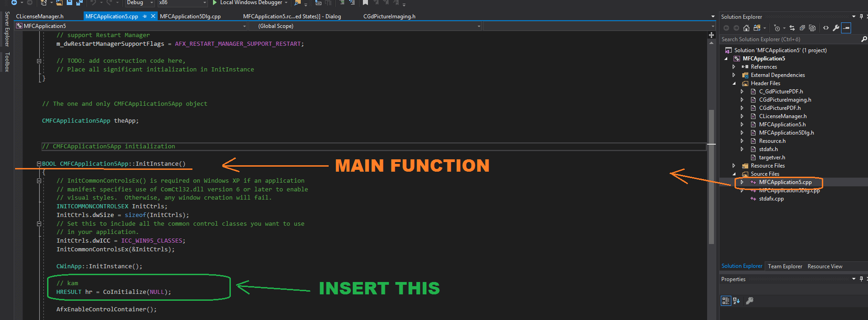Image resolution: width=868 pixels, height=320 pixels.
Task: Open the MFCApplication5 project scope dropdown
Action: point(245,26)
